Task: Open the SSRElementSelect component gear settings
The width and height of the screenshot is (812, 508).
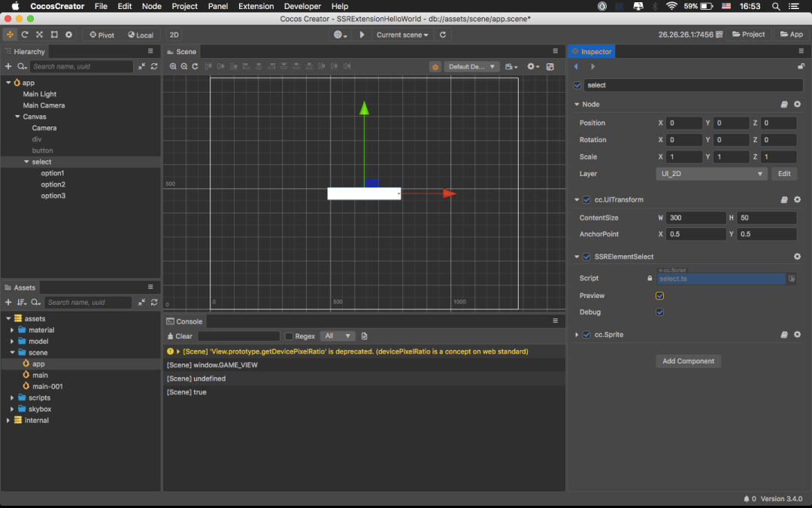Action: (x=797, y=257)
